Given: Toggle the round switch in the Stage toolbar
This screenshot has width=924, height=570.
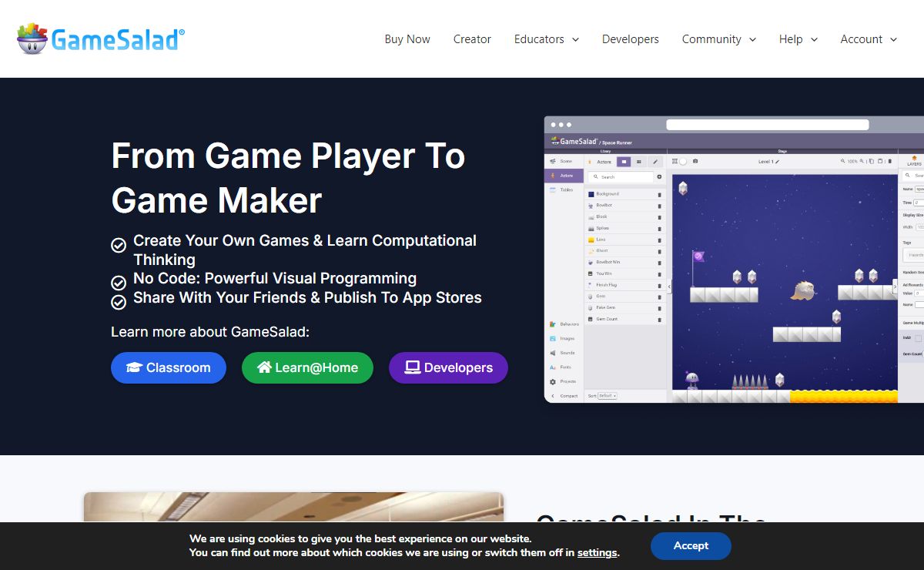Looking at the screenshot, I should point(681,162).
